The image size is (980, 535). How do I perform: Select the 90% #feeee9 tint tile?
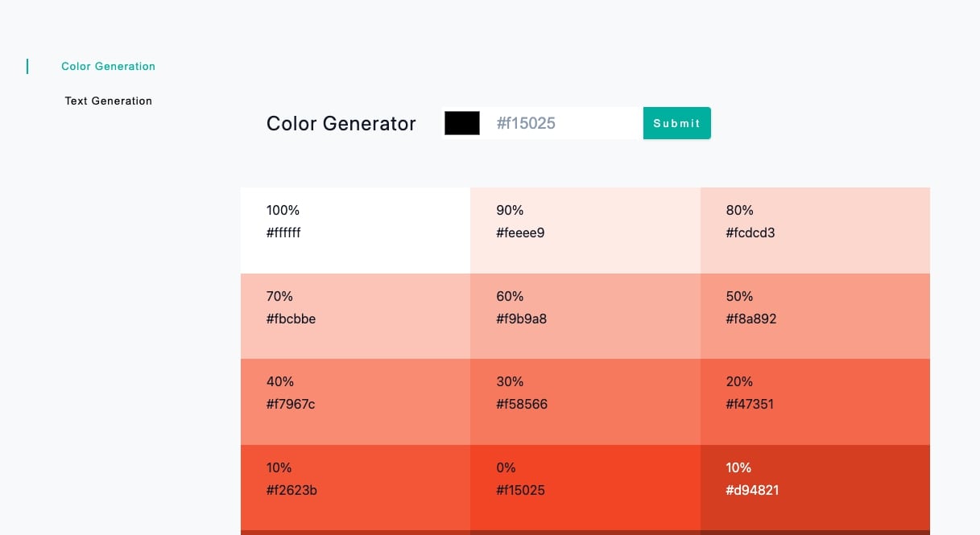585,230
